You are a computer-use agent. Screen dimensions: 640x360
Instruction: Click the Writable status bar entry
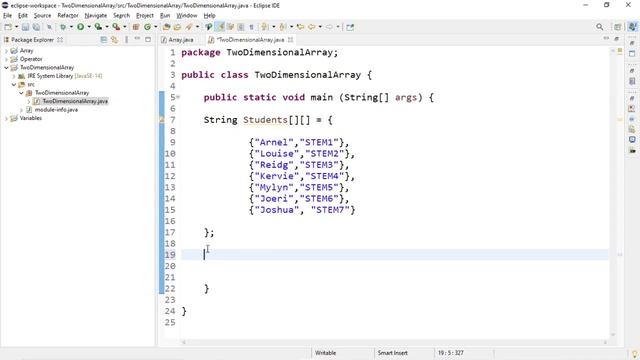click(325, 353)
